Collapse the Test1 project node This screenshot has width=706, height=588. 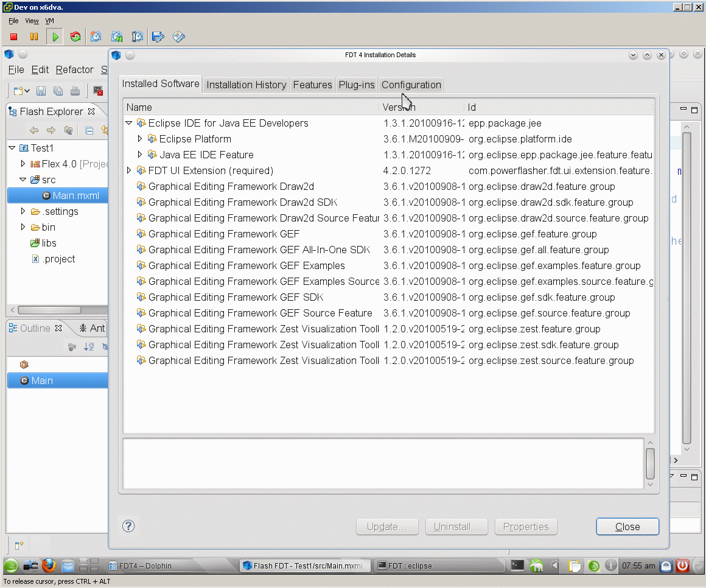[x=12, y=148]
